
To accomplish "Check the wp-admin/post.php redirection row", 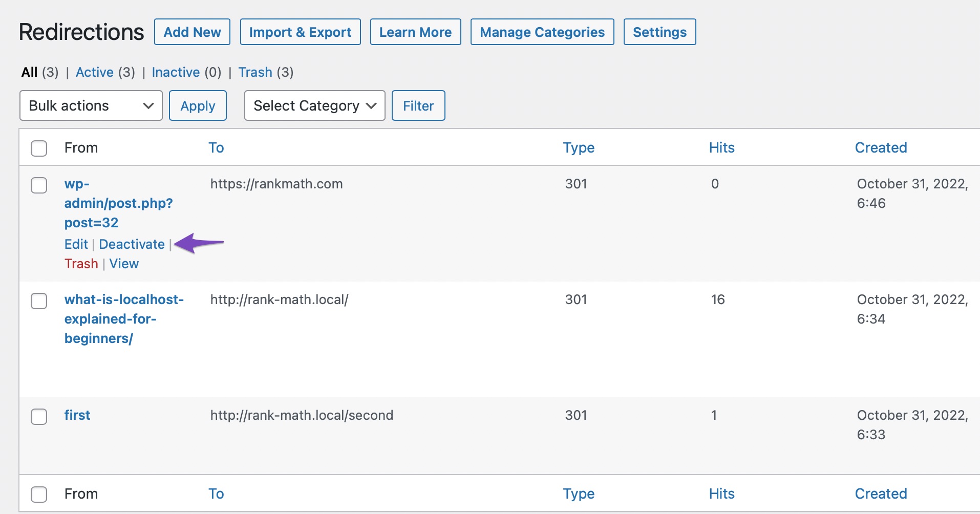I will pyautogui.click(x=39, y=185).
